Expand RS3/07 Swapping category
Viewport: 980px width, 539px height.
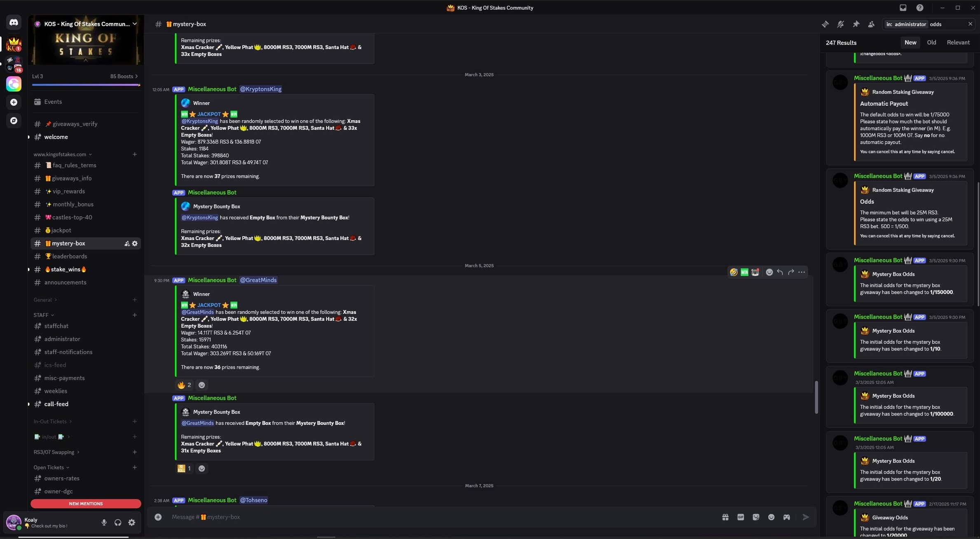pyautogui.click(x=56, y=452)
